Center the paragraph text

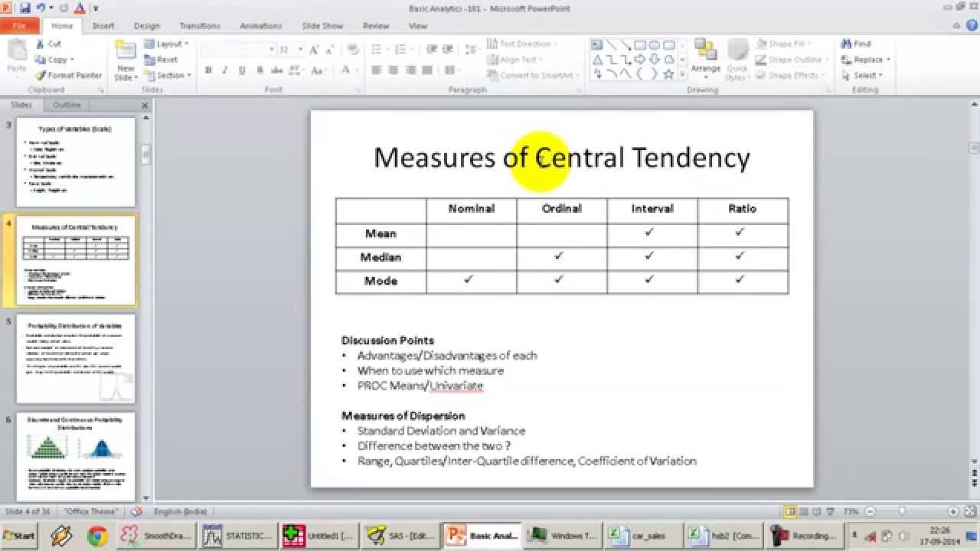(x=393, y=70)
